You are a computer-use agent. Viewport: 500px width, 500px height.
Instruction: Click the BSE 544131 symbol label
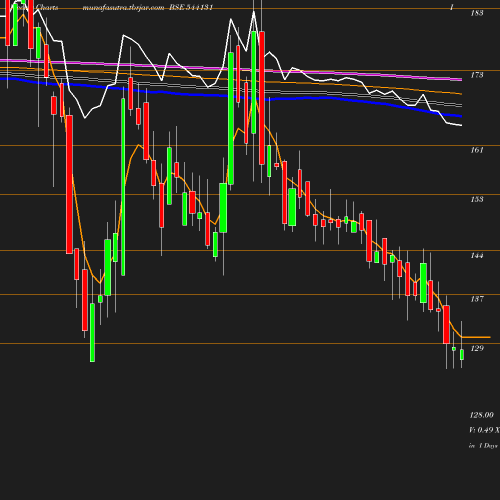click(191, 7)
